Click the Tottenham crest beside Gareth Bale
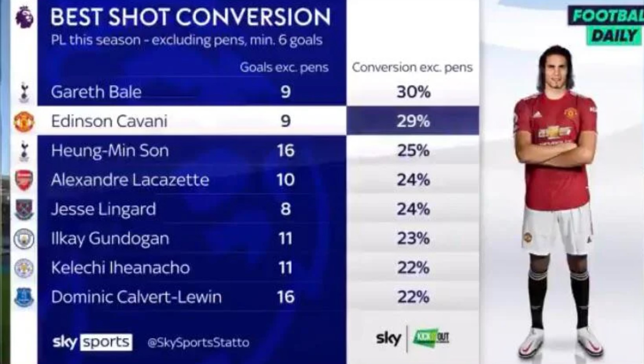The image size is (644, 364). pos(24,92)
